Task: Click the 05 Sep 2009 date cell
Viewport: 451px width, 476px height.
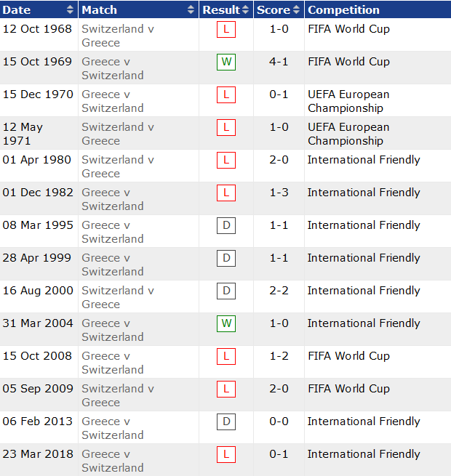Action: pos(37,389)
